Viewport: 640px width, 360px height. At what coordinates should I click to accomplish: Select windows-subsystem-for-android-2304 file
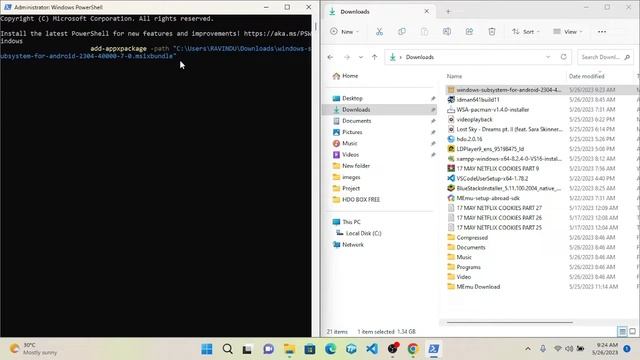click(509, 90)
